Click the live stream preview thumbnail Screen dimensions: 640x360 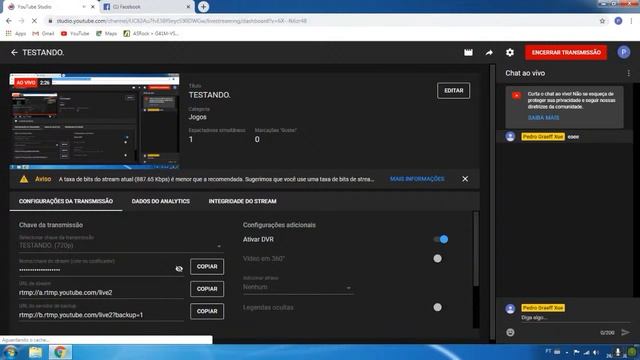[x=94, y=121]
